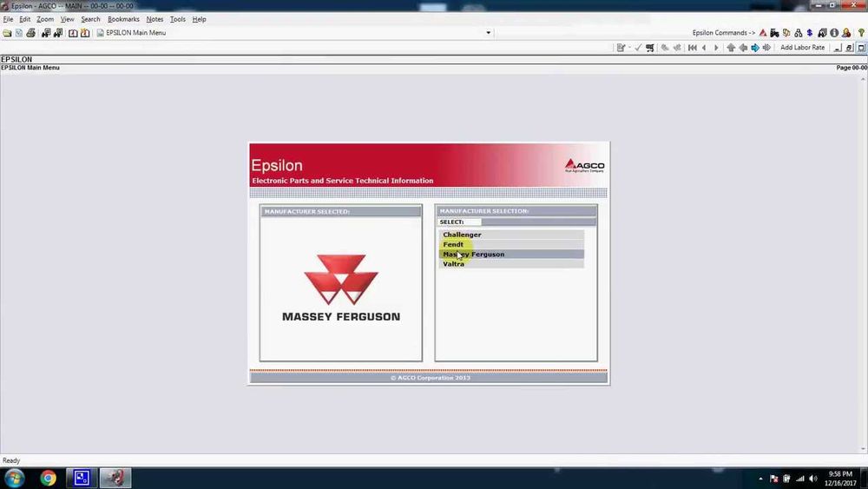Open the Search menu
The width and height of the screenshot is (868, 489).
tap(91, 19)
